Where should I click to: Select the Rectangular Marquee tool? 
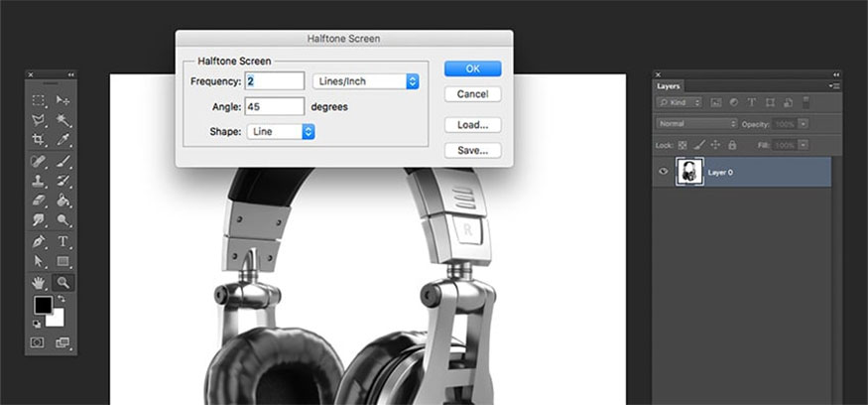pyautogui.click(x=39, y=100)
